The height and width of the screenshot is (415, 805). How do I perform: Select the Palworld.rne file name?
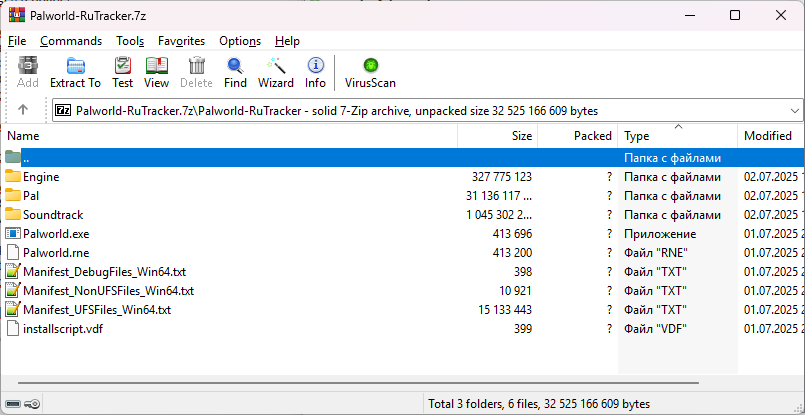click(x=56, y=253)
